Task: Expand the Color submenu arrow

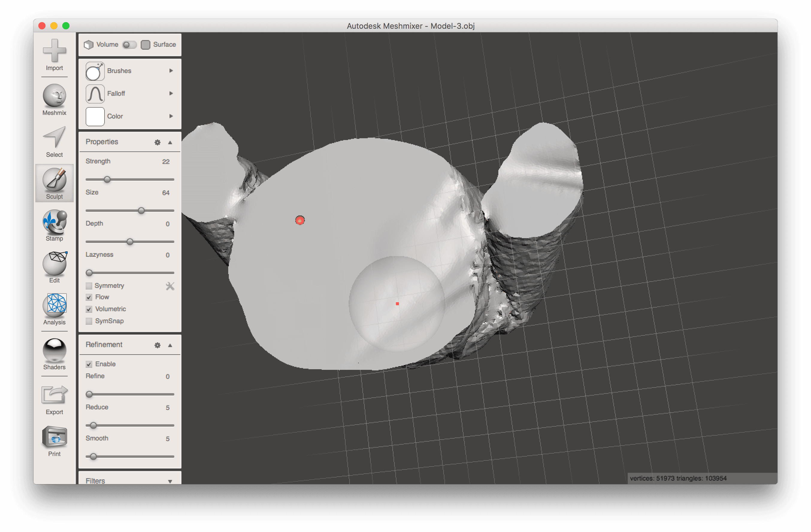Action: (x=171, y=116)
